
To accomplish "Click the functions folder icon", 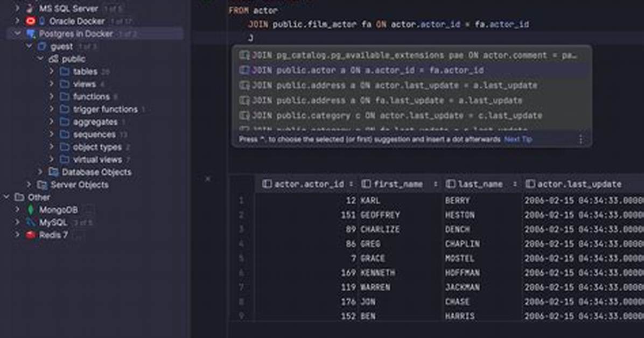I will (x=65, y=96).
